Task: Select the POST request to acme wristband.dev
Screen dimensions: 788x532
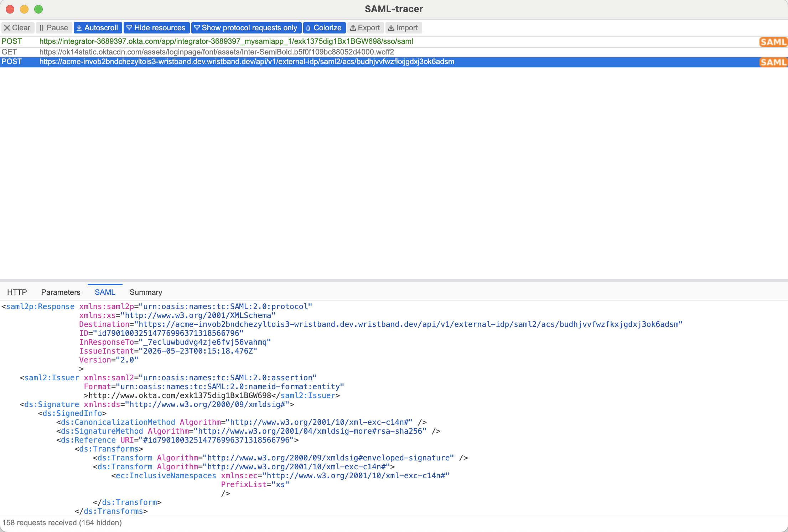Action: 394,62
